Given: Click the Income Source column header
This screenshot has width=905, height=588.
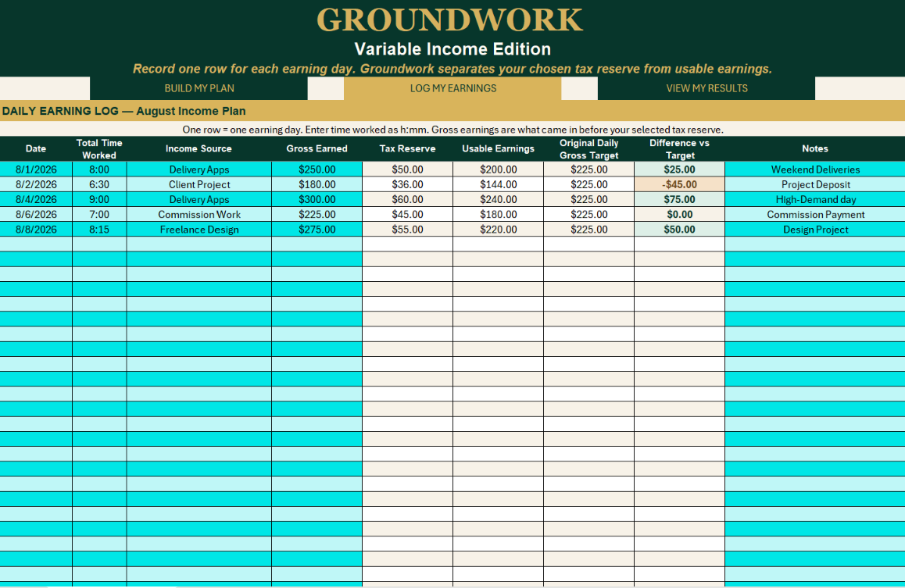Looking at the screenshot, I should 199,148.
